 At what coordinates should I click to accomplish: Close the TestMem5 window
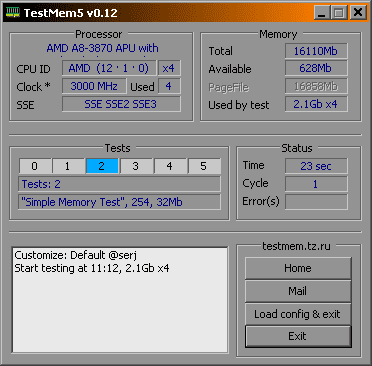[358, 13]
